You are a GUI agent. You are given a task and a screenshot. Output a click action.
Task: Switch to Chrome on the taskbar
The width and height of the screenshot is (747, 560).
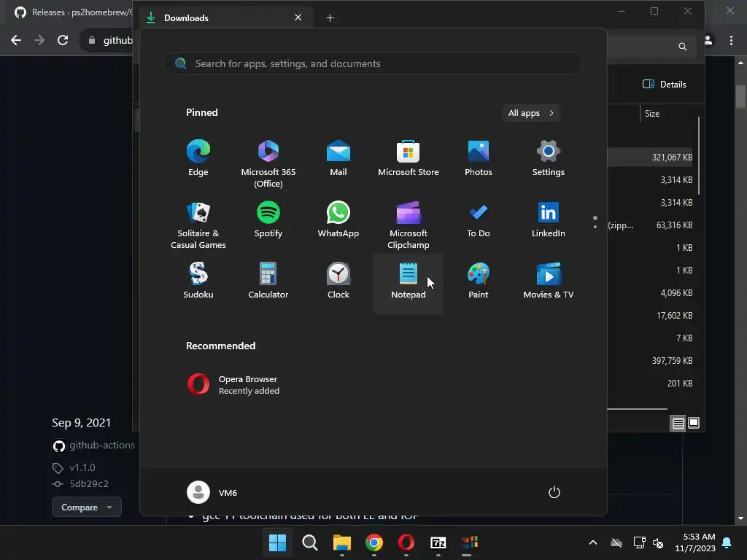(374, 542)
